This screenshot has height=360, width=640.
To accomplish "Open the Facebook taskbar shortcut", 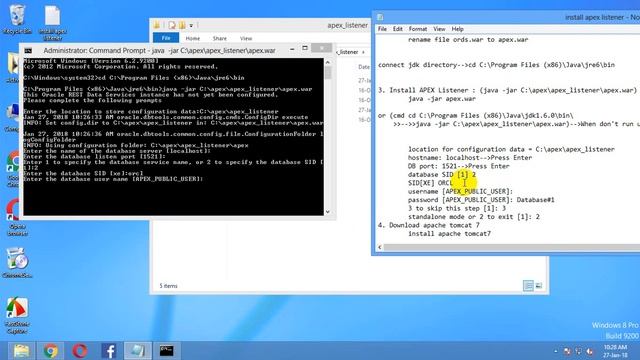I will [x=109, y=351].
